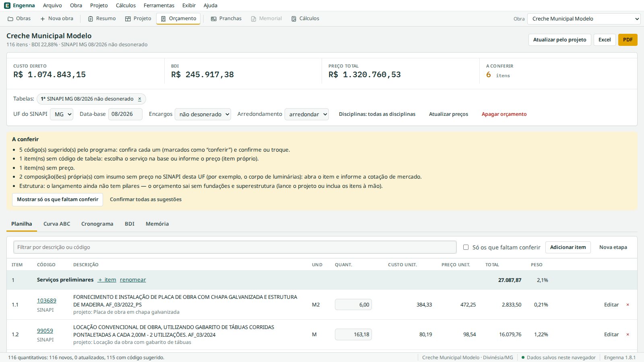Delete item 1.1 with the red x
Screen dimensions: 644x362
tap(627, 305)
